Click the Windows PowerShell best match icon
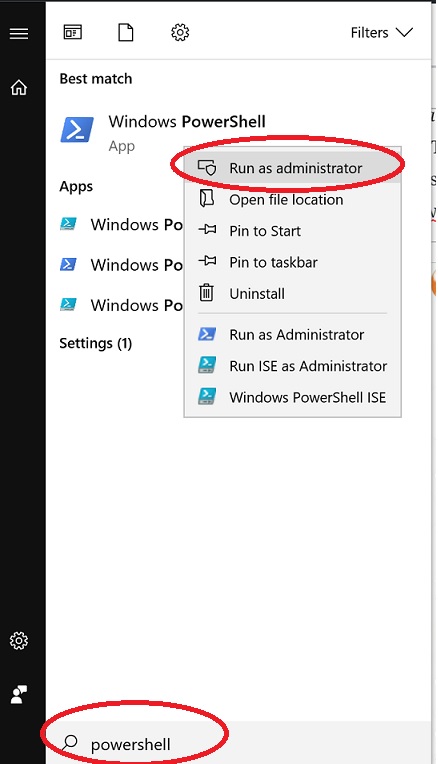Viewport: 438px width, 764px height. [x=77, y=130]
